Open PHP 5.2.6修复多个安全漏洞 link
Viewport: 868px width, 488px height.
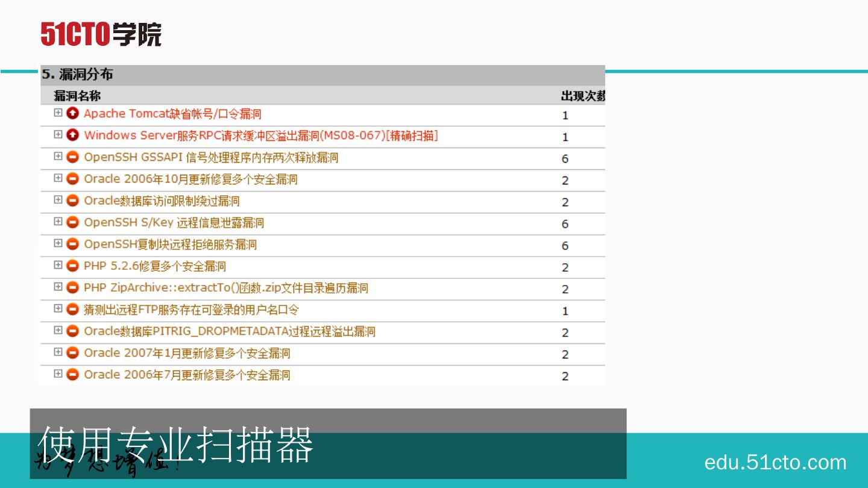tap(155, 266)
